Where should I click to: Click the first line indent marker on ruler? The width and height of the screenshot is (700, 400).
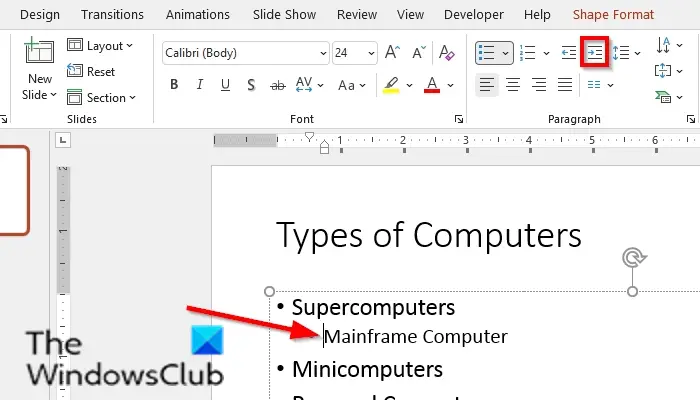click(x=309, y=137)
